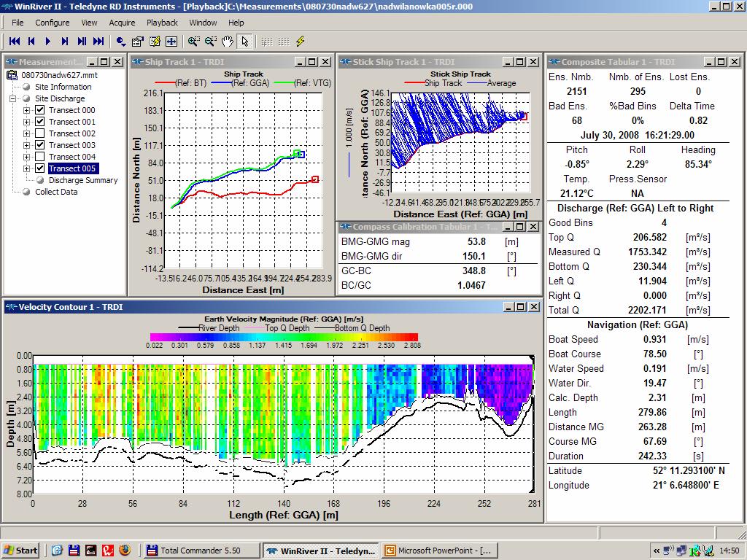
Task: Click the Measured Q value 1753.342
Action: (x=647, y=252)
